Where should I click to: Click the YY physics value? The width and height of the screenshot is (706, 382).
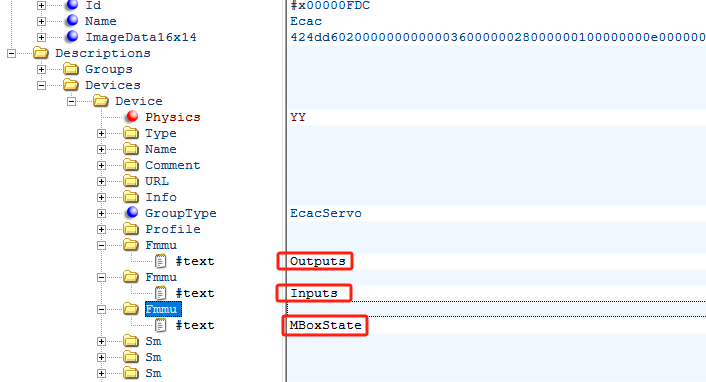[298, 117]
